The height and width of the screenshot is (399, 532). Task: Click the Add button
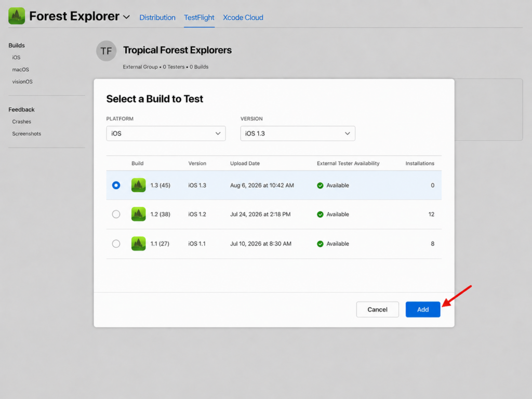[423, 310]
